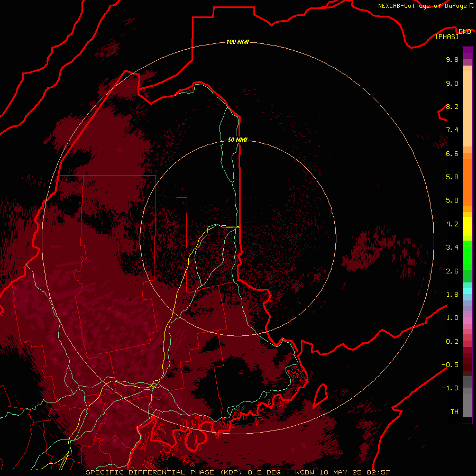This screenshot has width=476, height=476.
Task: Pick the yellow color band near 4.2
Action: 467,226
